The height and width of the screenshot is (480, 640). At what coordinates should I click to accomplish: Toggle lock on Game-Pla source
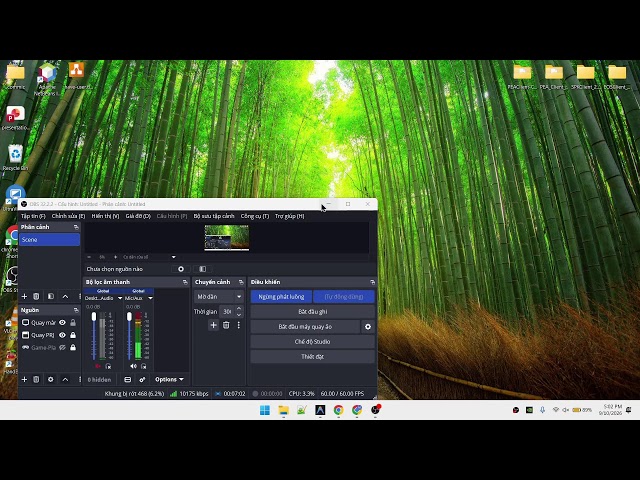pos(73,348)
